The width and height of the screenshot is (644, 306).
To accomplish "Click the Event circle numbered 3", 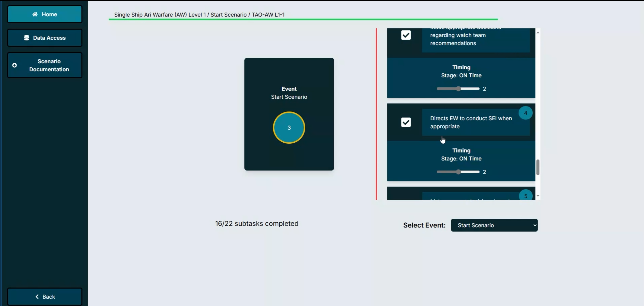I will point(289,127).
